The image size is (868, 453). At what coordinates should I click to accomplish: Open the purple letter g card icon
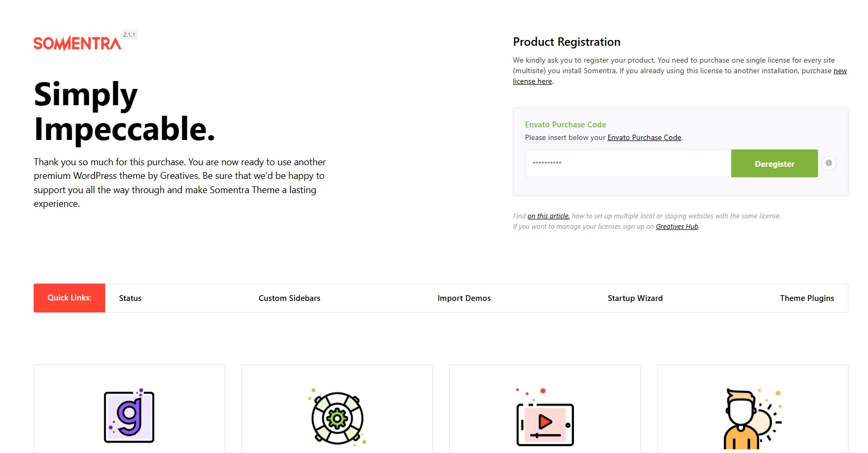(129, 416)
